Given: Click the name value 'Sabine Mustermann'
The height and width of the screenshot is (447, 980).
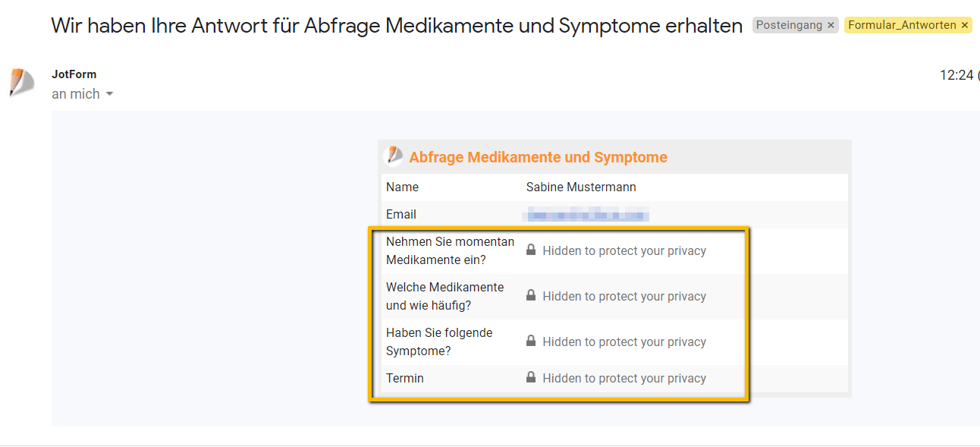Looking at the screenshot, I should [x=581, y=187].
